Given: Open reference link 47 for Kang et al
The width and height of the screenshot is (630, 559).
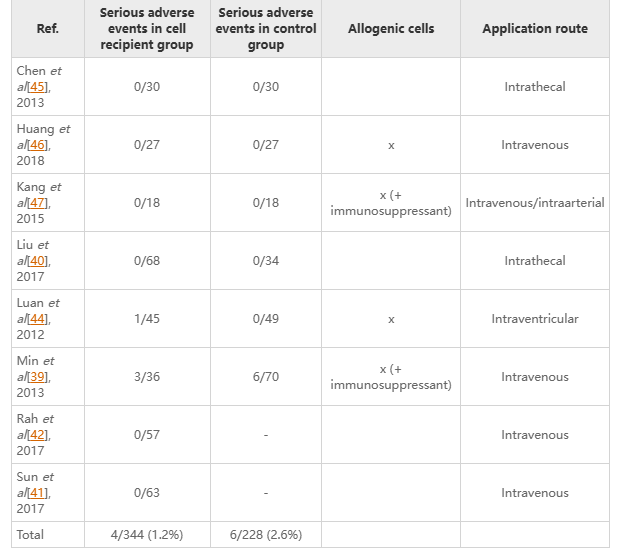Looking at the screenshot, I should (39, 203).
